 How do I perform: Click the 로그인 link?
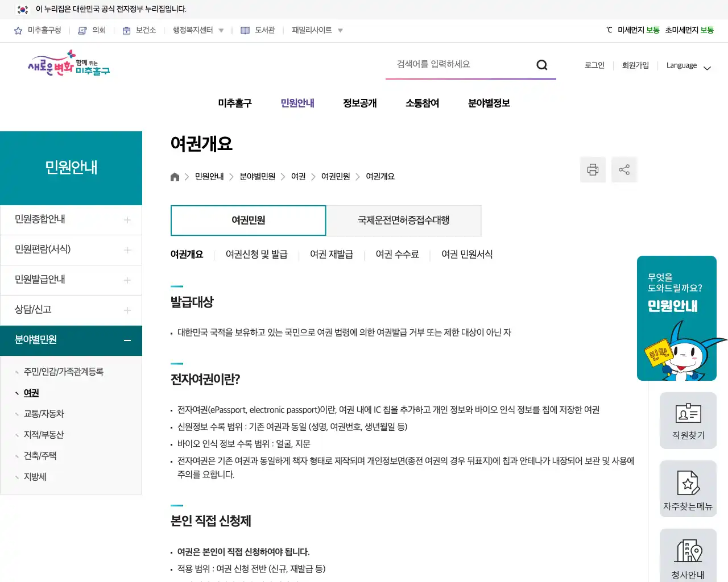pyautogui.click(x=594, y=65)
